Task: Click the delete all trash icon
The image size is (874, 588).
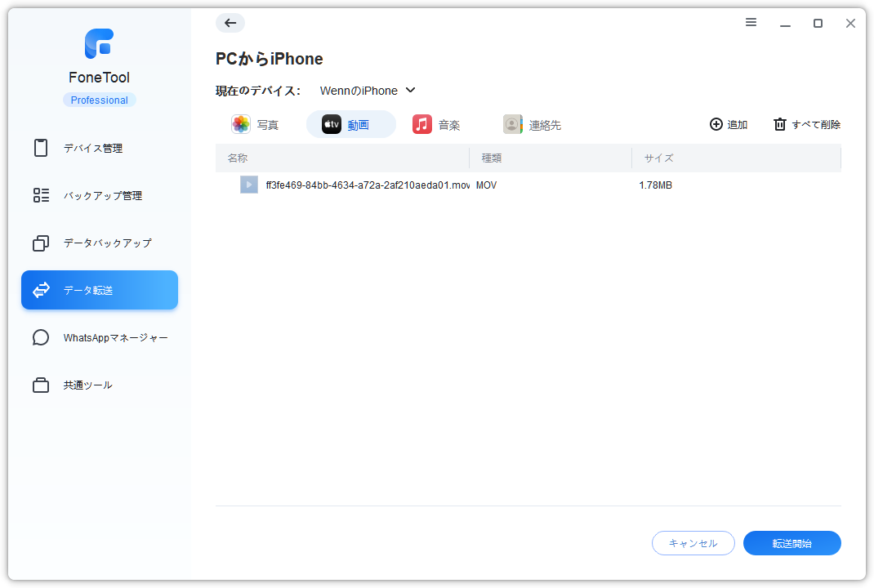Action: tap(780, 125)
